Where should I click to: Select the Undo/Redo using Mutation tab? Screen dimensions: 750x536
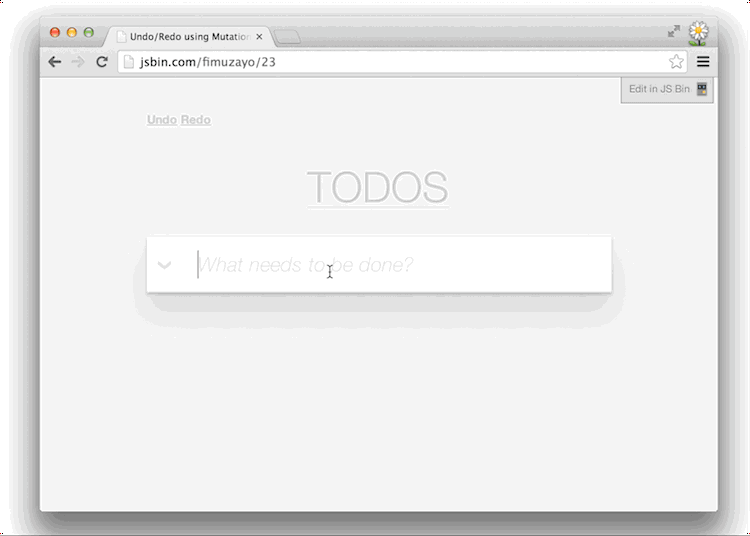click(x=185, y=37)
